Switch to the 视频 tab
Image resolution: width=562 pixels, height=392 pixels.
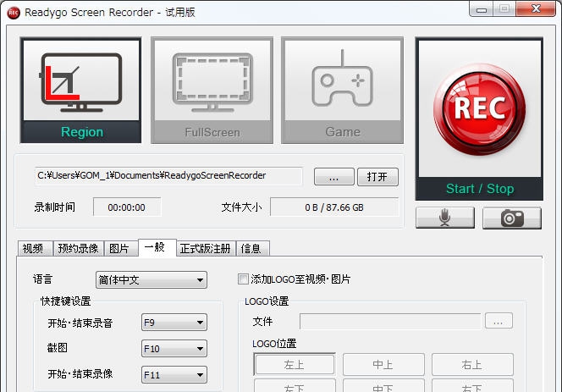(x=33, y=248)
